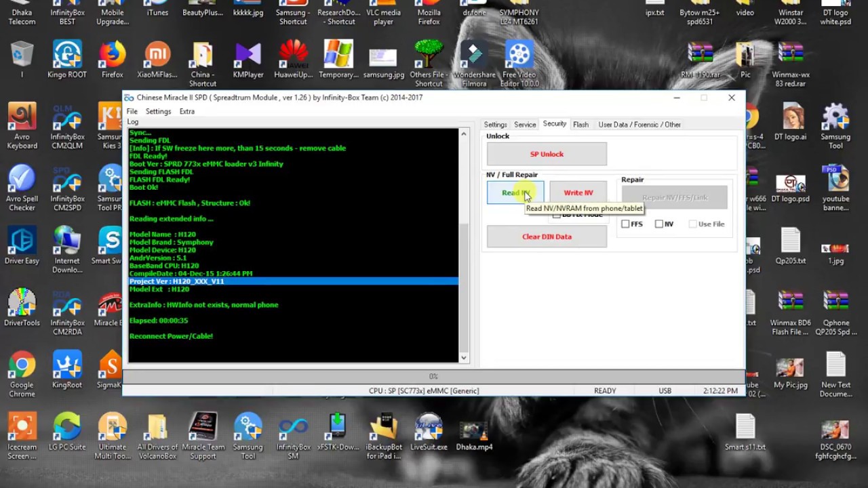Open the Smart s11.txt file

click(x=745, y=432)
